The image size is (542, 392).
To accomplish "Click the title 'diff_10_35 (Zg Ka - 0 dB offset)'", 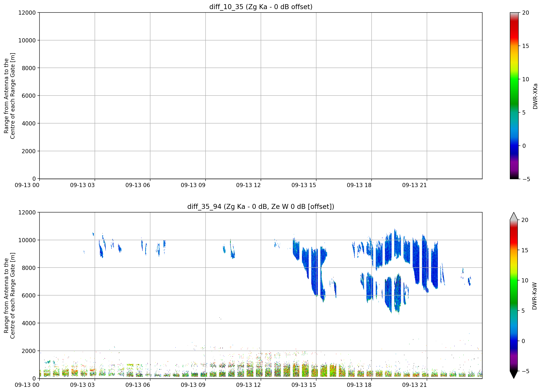I will click(x=261, y=7).
